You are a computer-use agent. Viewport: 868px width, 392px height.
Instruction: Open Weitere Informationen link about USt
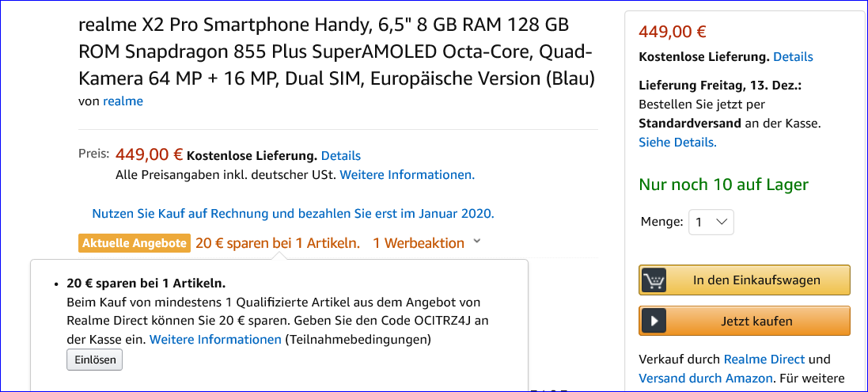pyautogui.click(x=407, y=175)
